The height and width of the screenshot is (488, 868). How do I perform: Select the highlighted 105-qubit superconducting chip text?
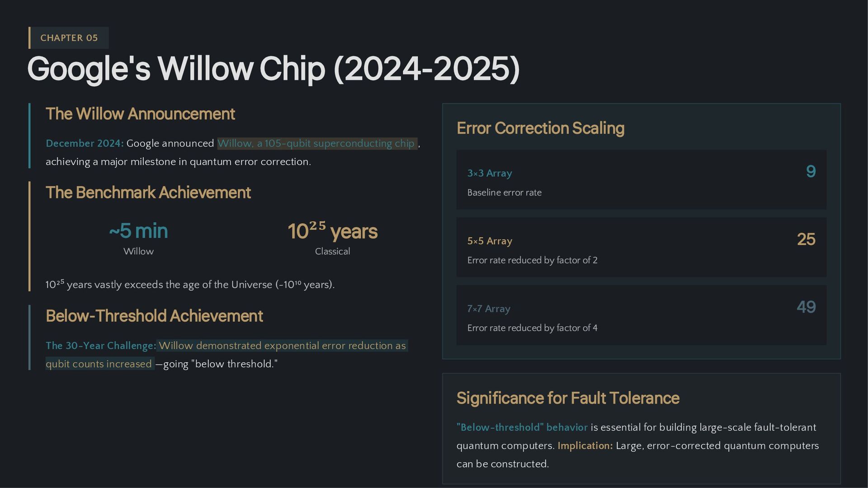(317, 144)
